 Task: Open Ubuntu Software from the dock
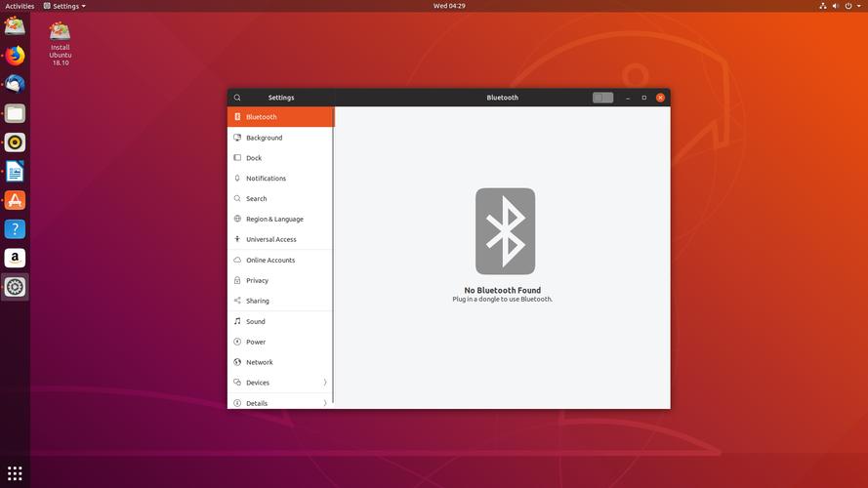pos(15,200)
